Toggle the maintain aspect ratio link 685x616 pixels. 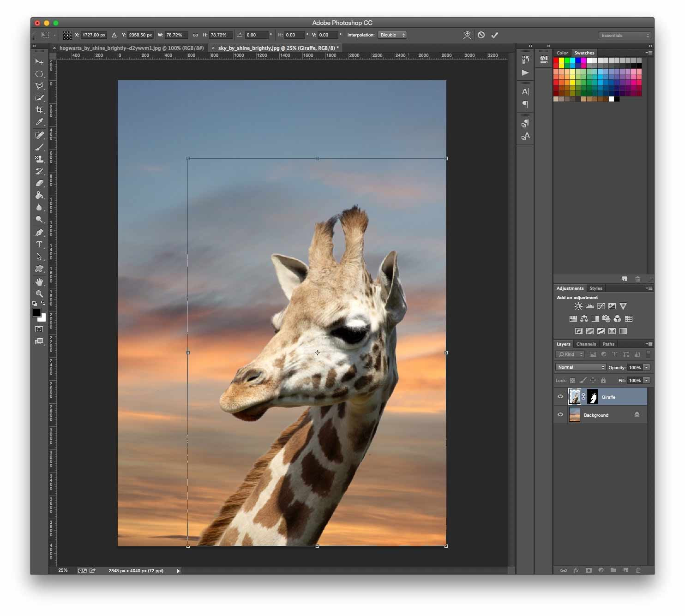(x=195, y=35)
